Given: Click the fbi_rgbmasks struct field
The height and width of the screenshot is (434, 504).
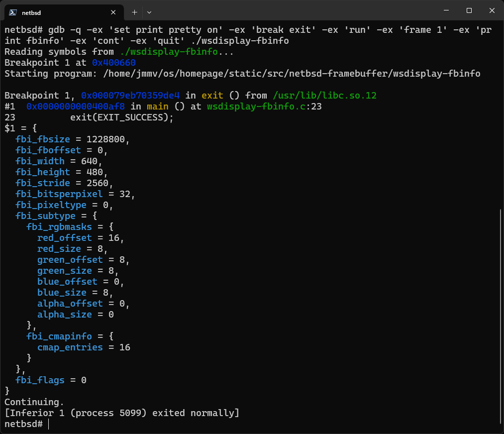Looking at the screenshot, I should coord(59,226).
